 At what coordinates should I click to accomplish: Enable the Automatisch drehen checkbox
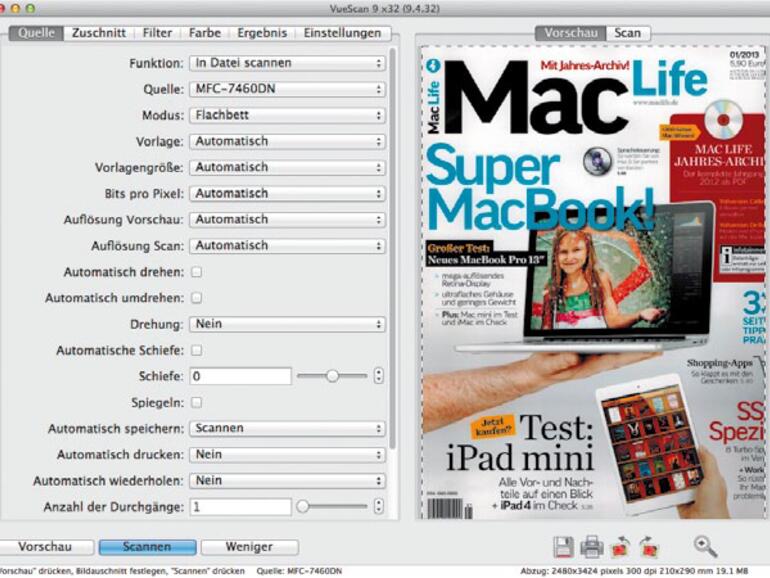196,272
